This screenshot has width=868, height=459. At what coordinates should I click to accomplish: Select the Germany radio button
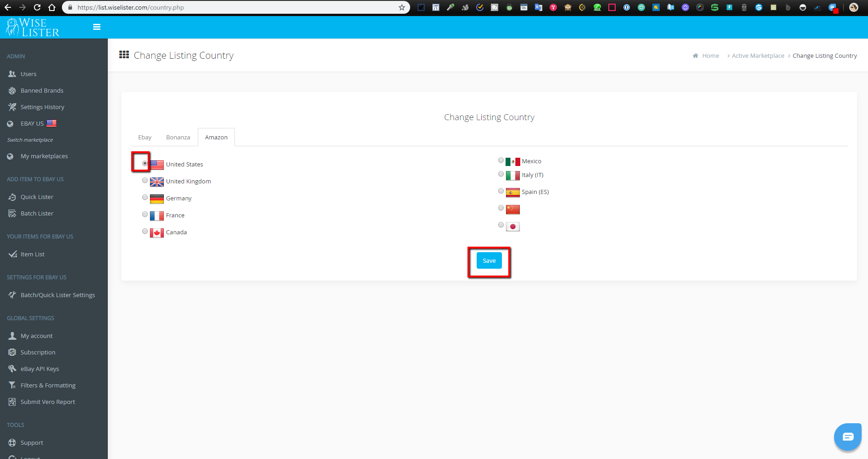click(x=145, y=197)
